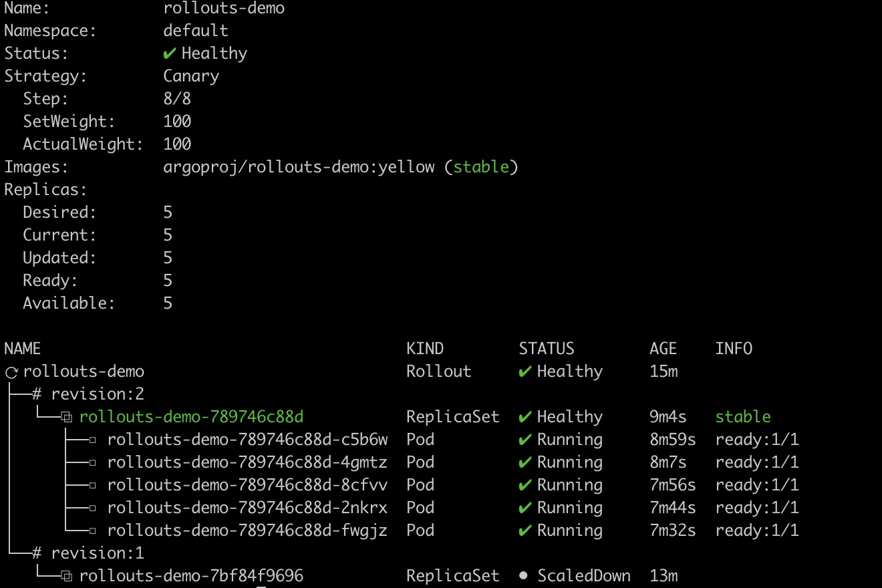Click the pod square icon for pod fwgjz
This screenshot has width=882, height=588.
point(93,531)
